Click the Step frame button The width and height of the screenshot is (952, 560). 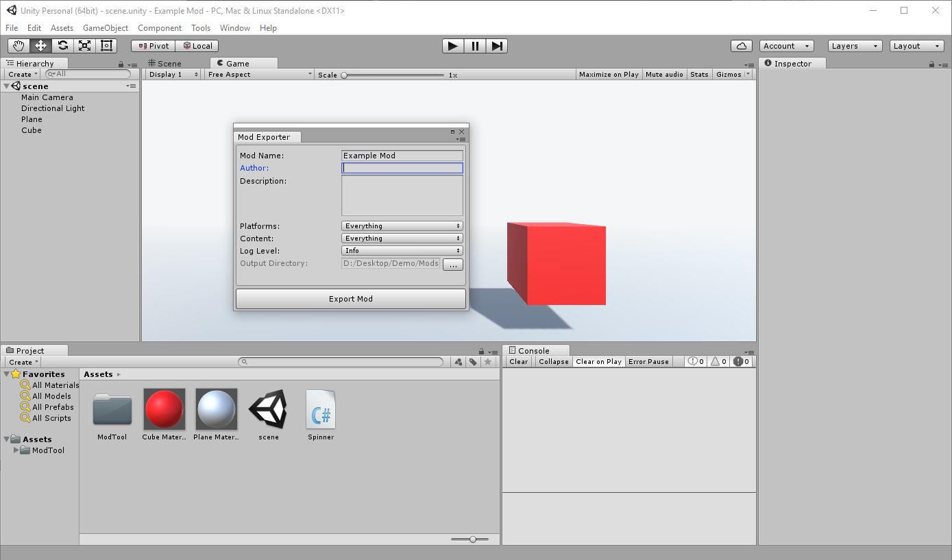pyautogui.click(x=496, y=45)
